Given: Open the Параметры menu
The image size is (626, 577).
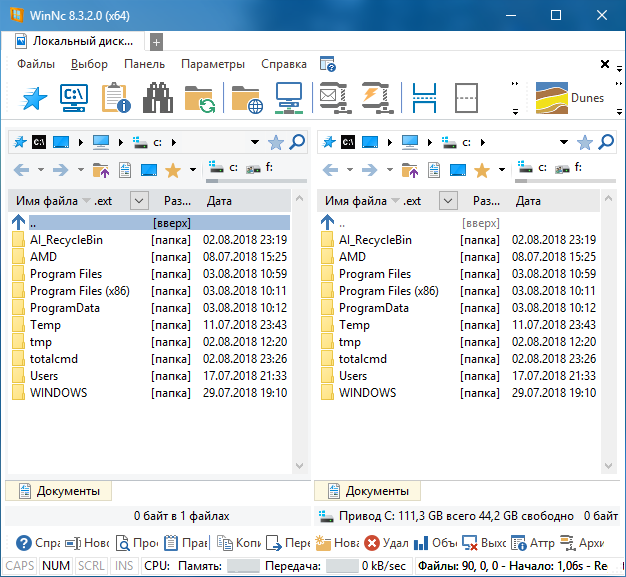Looking at the screenshot, I should click(212, 64).
